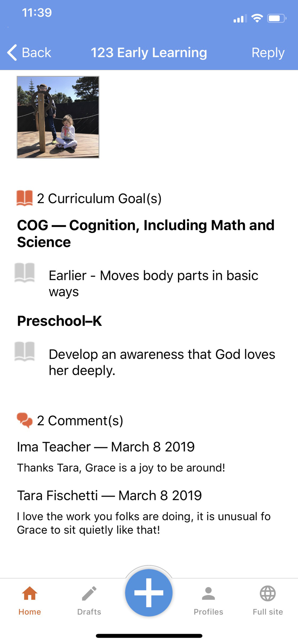Select Tara Fischetti comment header
This screenshot has height=644, width=298.
pyautogui.click(x=109, y=496)
